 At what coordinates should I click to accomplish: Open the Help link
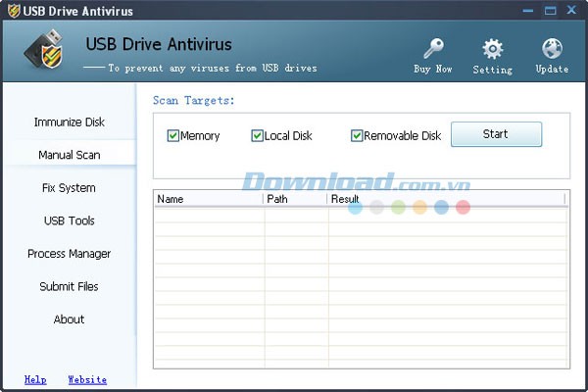tap(35, 379)
